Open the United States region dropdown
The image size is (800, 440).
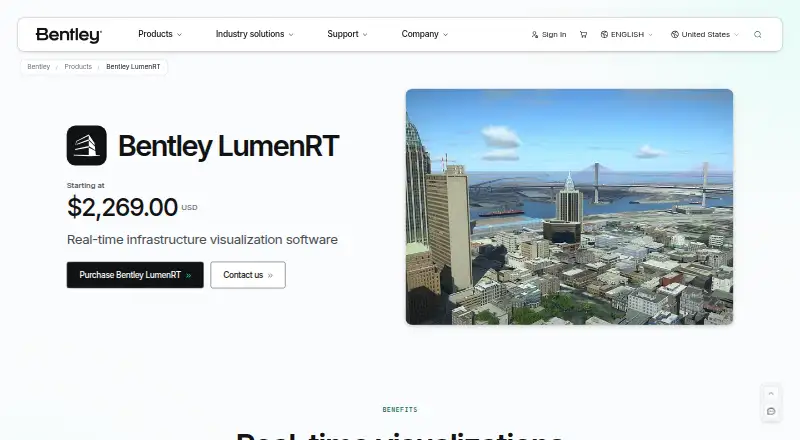(x=705, y=35)
